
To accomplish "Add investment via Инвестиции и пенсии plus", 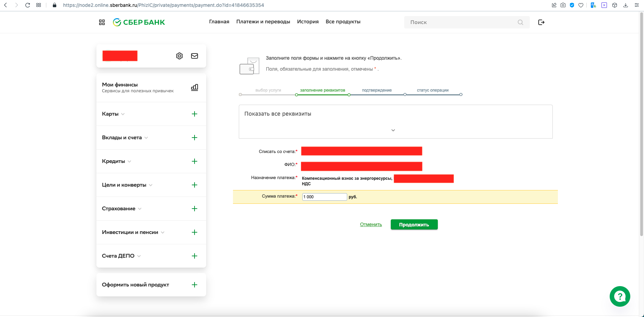I will [x=195, y=232].
